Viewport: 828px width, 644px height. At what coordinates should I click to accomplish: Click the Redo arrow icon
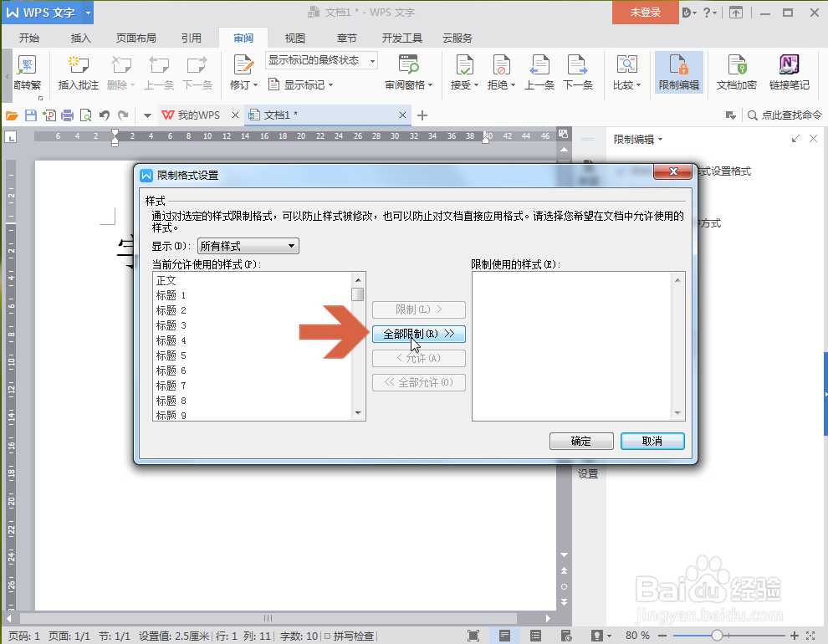pos(123,115)
